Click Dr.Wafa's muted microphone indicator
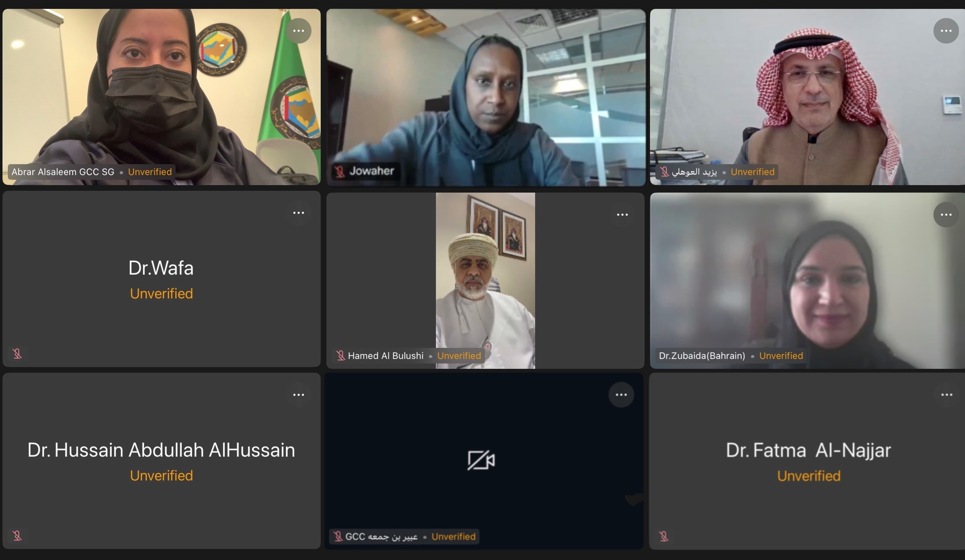965x560 pixels. (17, 353)
